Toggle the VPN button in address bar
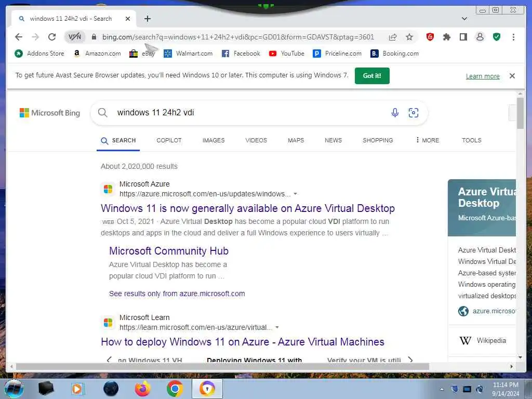532x399 pixels. click(75, 37)
